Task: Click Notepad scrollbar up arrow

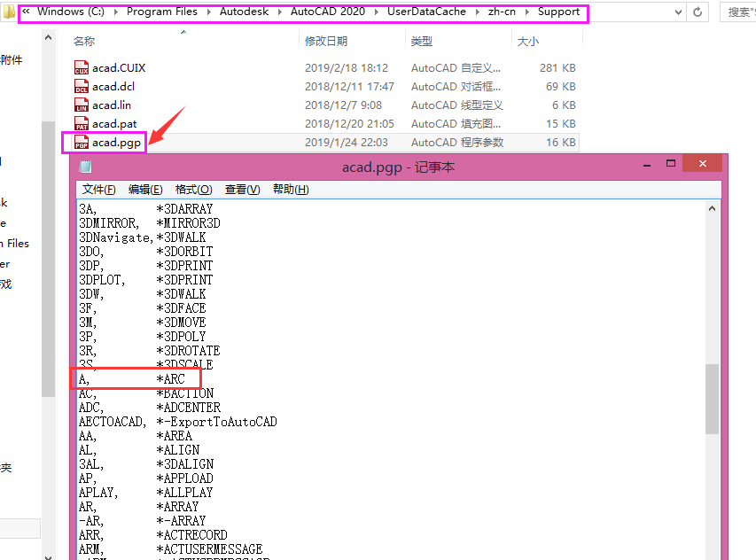Action: [x=712, y=209]
